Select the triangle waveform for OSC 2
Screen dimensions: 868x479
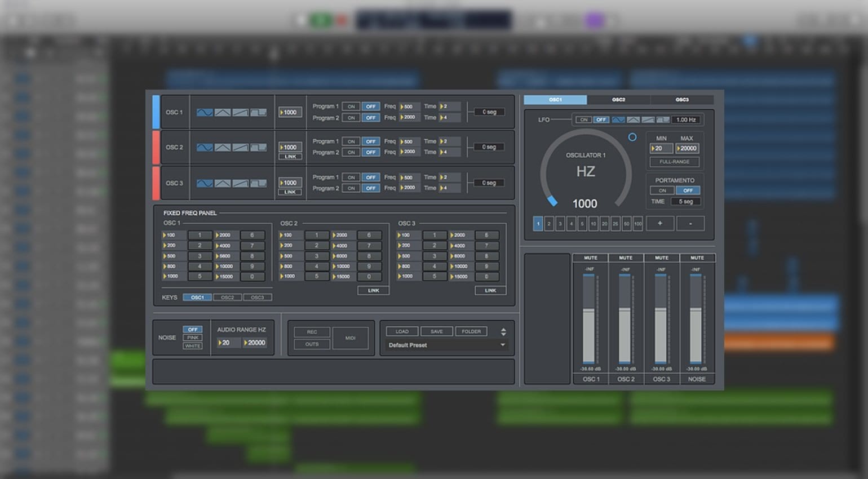[x=222, y=147]
